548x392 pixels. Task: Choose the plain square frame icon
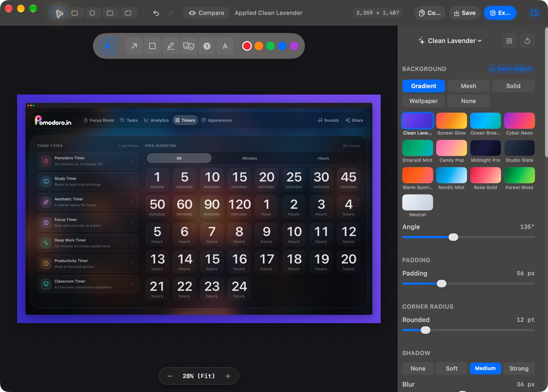[x=92, y=13]
